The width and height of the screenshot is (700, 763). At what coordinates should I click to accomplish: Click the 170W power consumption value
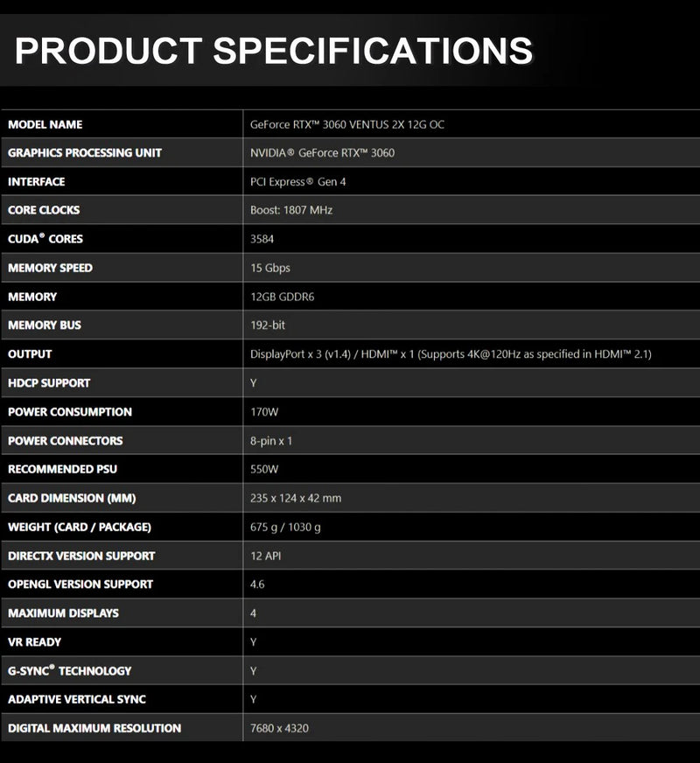click(x=265, y=412)
